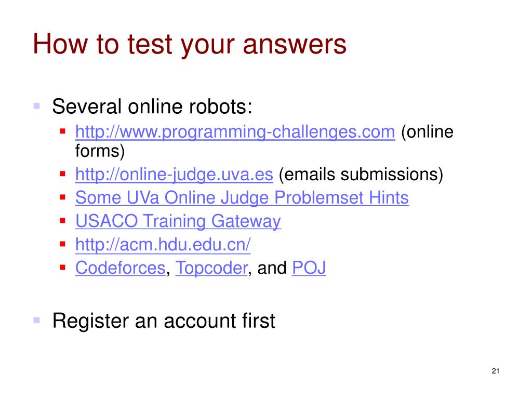Click the lavender bullet beside Register an account
The image size is (532, 399).
37,320
